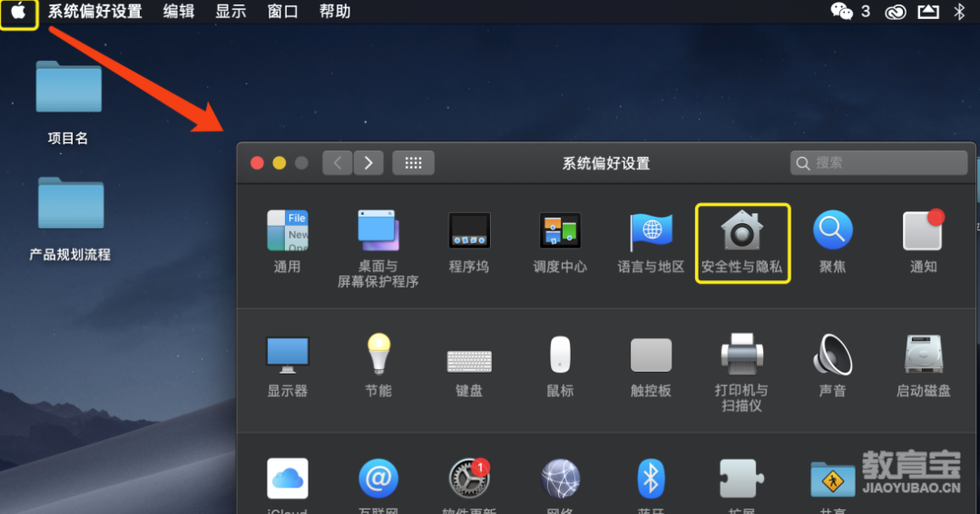Open the 互联网帐户 @ icon pane
The image size is (980, 514).
tap(378, 479)
